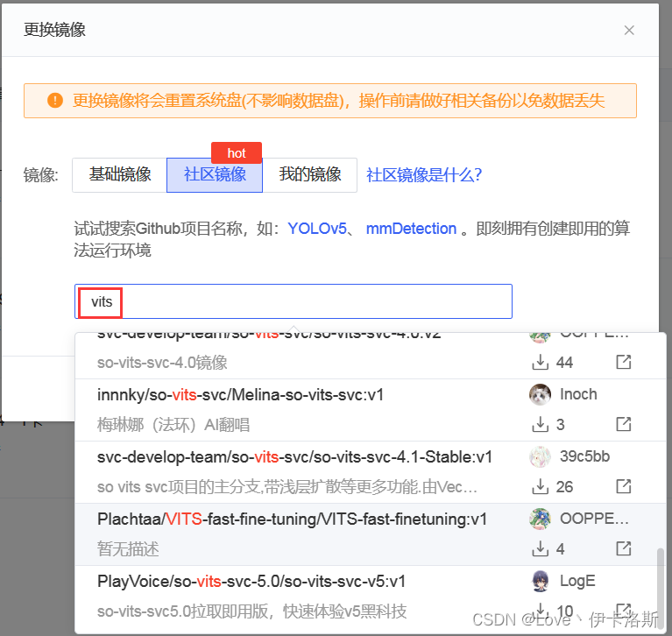This screenshot has height=636, width=672.
Task: Open external link icon for VITS-fast-finetuning
Action: 623,548
